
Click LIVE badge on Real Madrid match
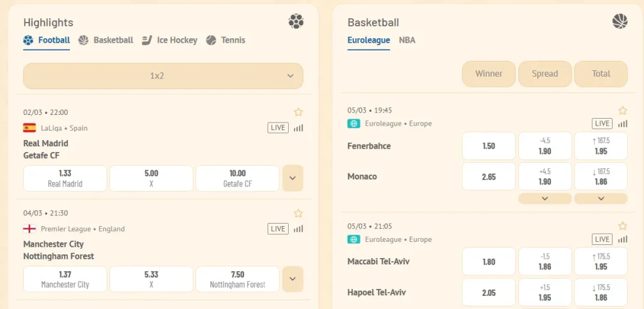(x=278, y=127)
